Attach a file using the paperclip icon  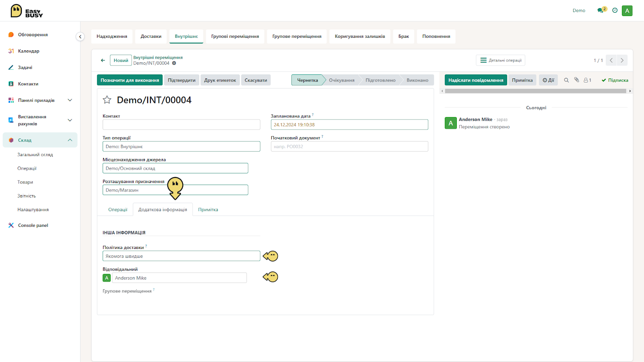click(576, 80)
